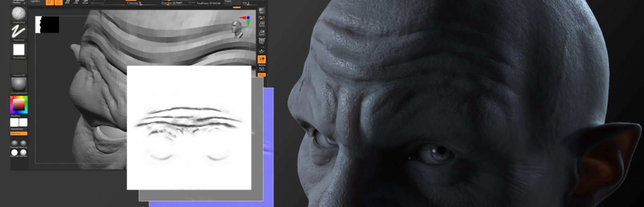This screenshot has width=644, height=207.
Task: Select the ClayBuildup brush thumbnail
Action: pyautogui.click(x=19, y=14)
